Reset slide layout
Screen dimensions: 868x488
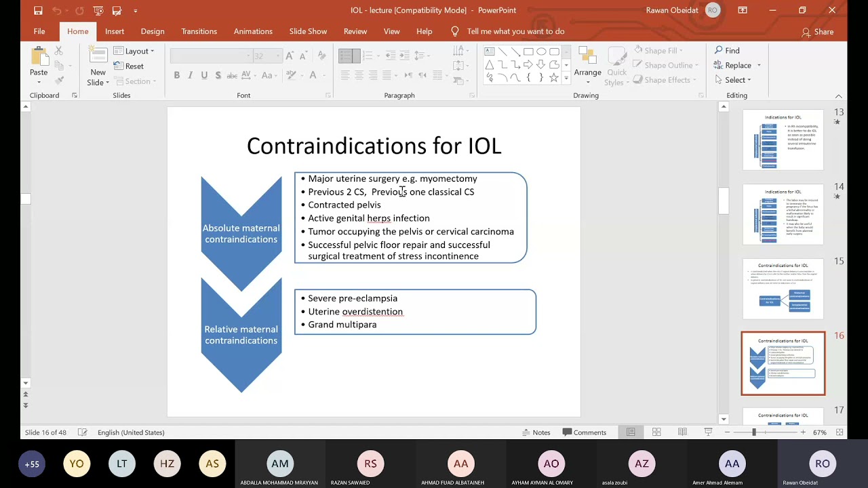tap(128, 66)
